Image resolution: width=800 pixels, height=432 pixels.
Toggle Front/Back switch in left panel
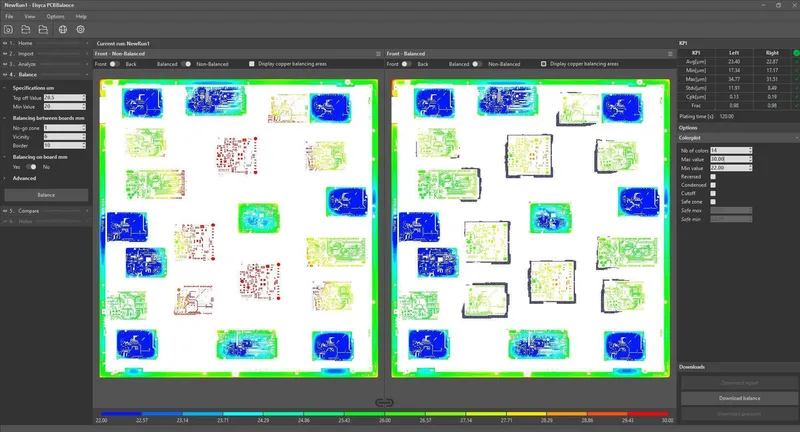point(114,64)
